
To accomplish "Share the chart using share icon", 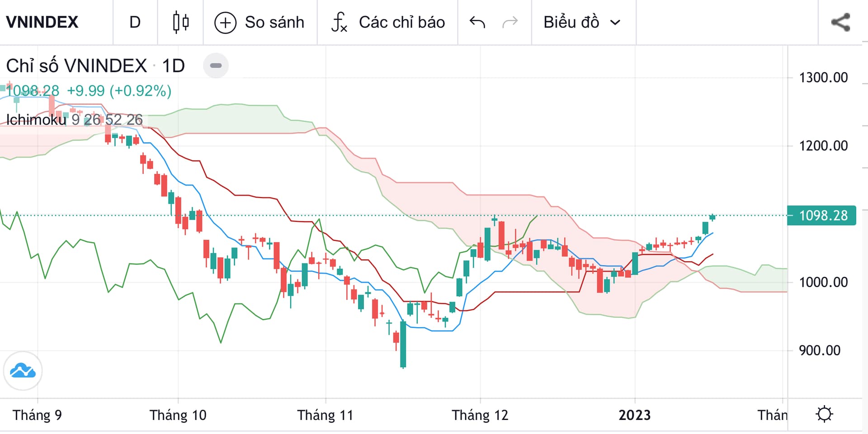I will (x=840, y=22).
